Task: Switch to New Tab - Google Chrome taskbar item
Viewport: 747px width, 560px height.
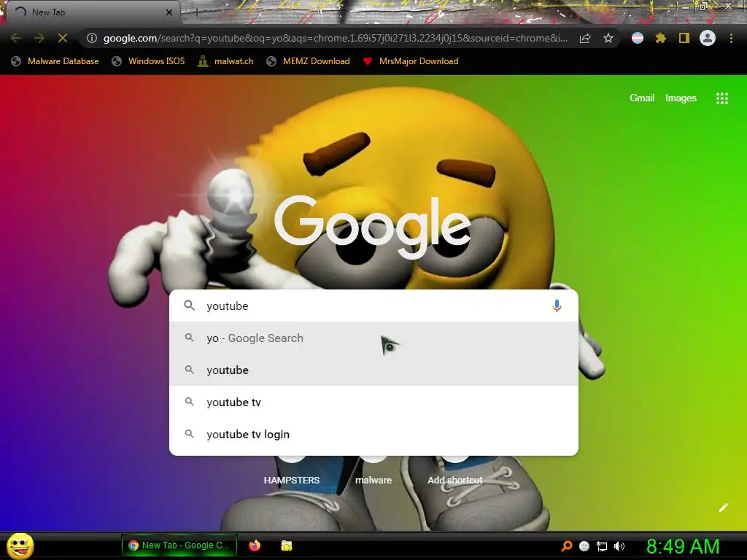Action: tap(179, 545)
